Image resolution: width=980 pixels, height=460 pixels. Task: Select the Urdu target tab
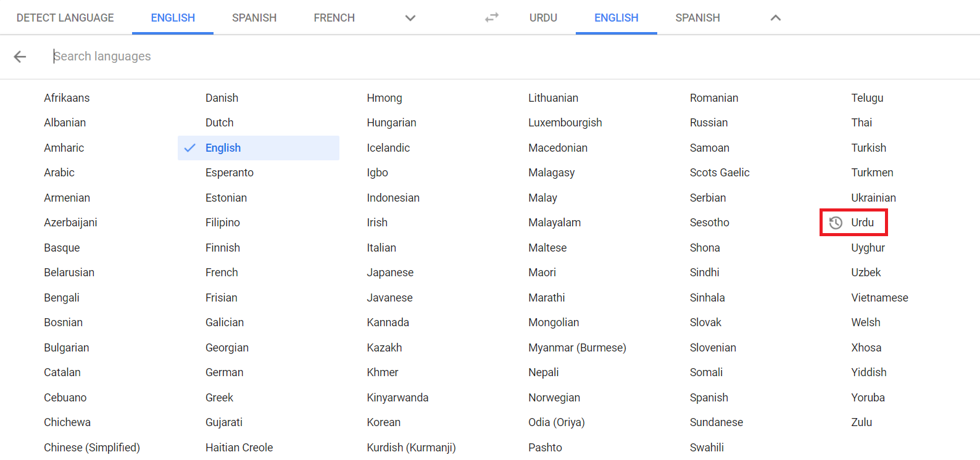[x=543, y=18]
